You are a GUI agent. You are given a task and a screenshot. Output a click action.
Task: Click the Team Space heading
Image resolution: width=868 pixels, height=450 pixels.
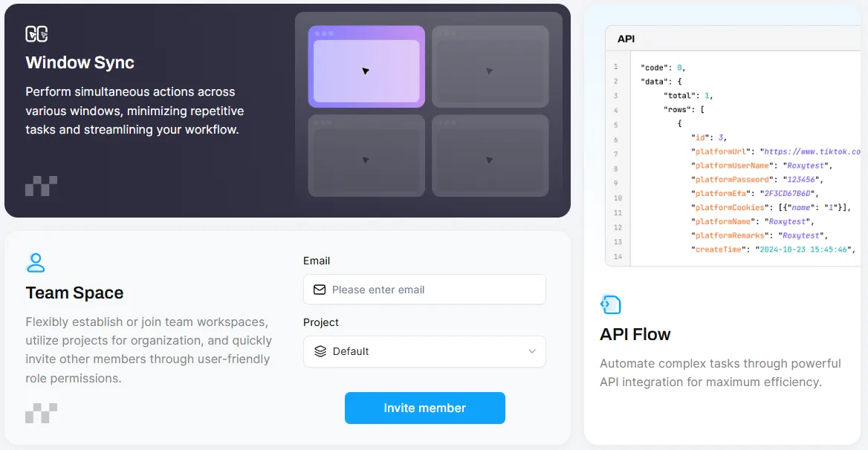[74, 293]
